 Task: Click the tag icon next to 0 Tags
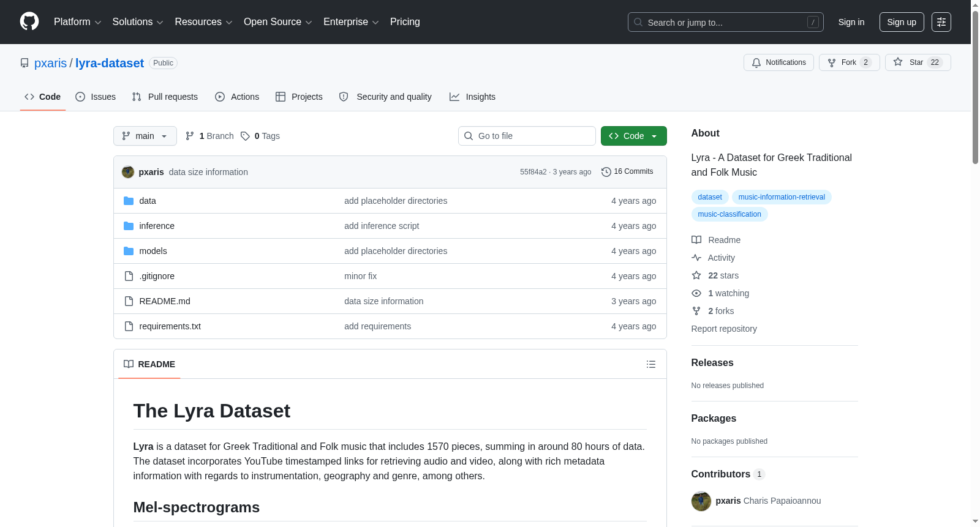(245, 136)
